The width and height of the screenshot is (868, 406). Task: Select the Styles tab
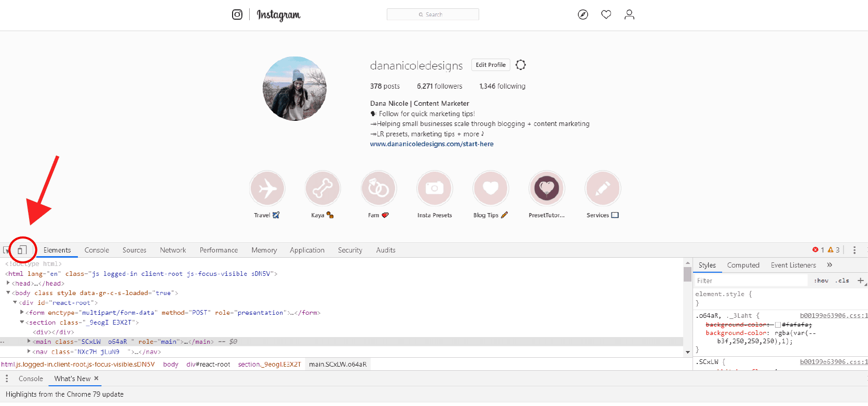[707, 265]
